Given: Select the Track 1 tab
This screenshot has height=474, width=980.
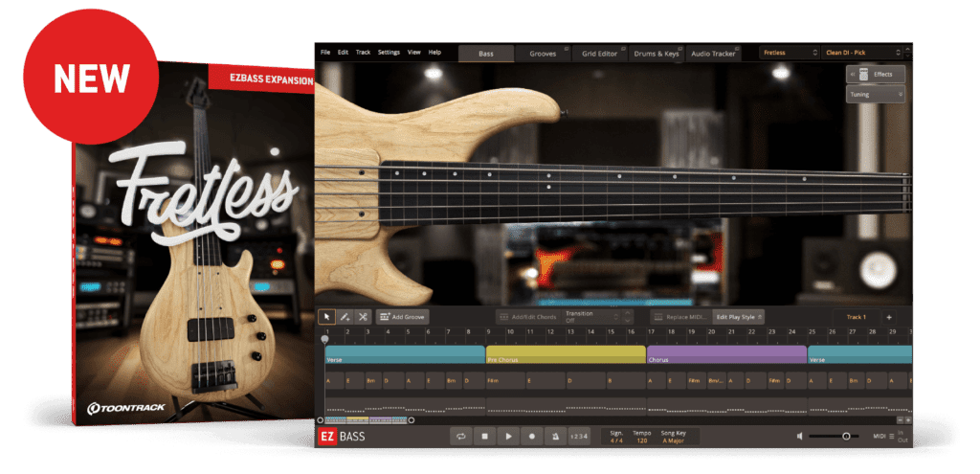Looking at the screenshot, I should coord(857,317).
